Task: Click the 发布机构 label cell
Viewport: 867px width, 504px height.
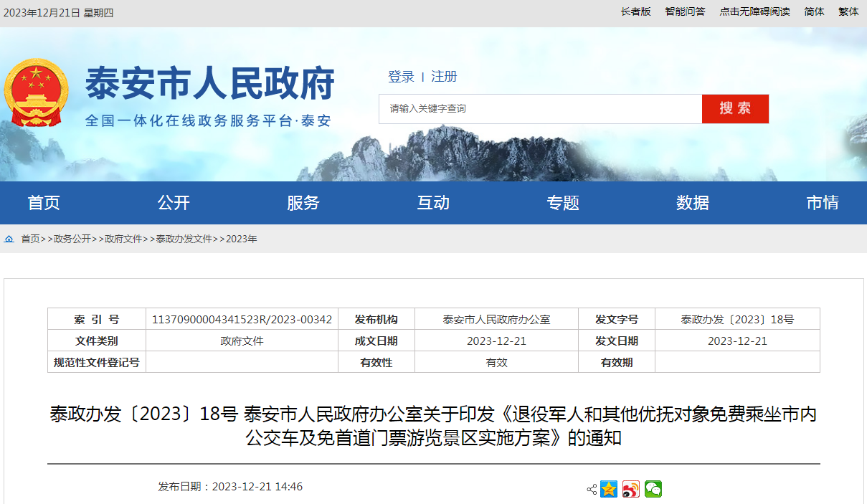Action: tap(376, 319)
